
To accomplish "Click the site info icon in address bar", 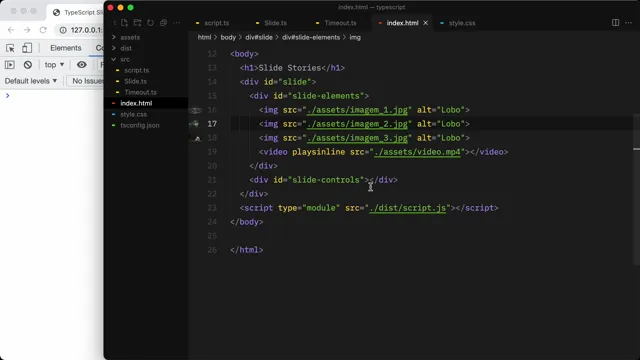I will coord(63,30).
